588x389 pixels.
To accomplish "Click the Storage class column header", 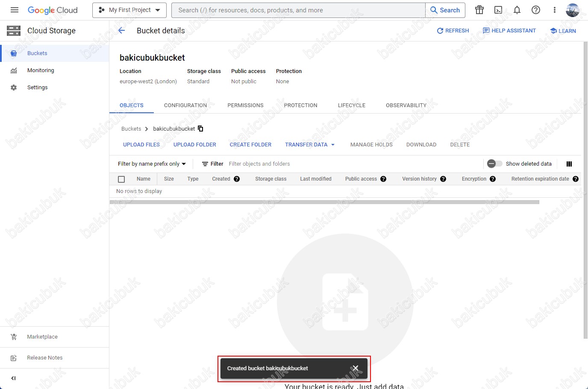I will [x=271, y=179].
